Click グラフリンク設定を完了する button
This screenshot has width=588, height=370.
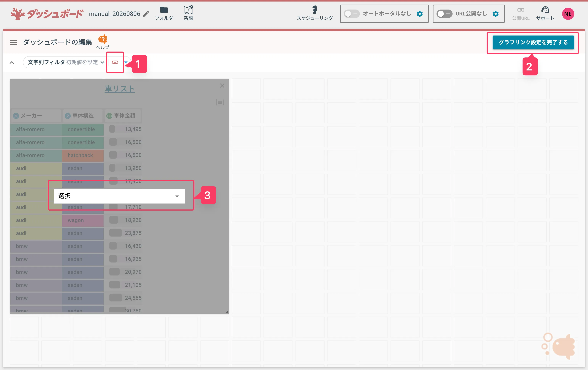coord(533,42)
